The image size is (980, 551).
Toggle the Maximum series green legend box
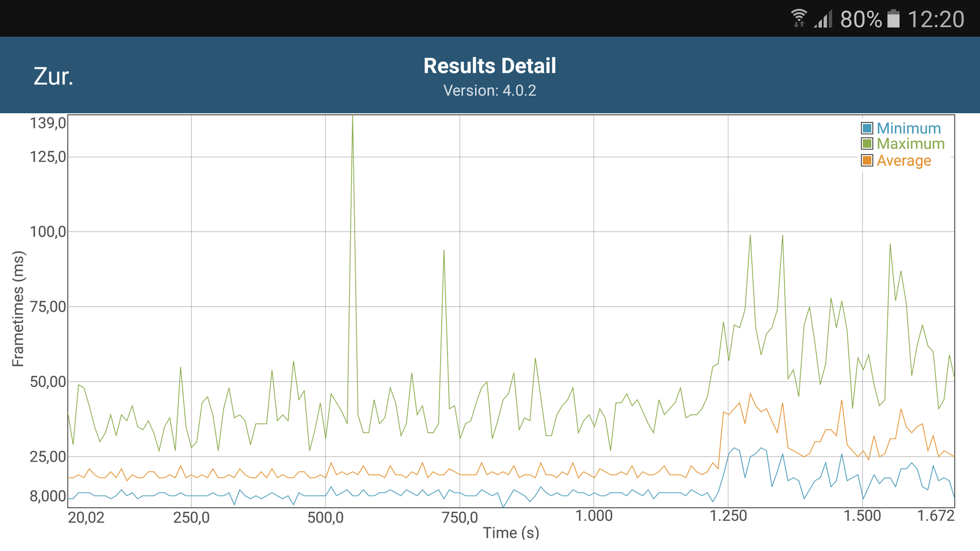pos(867,144)
